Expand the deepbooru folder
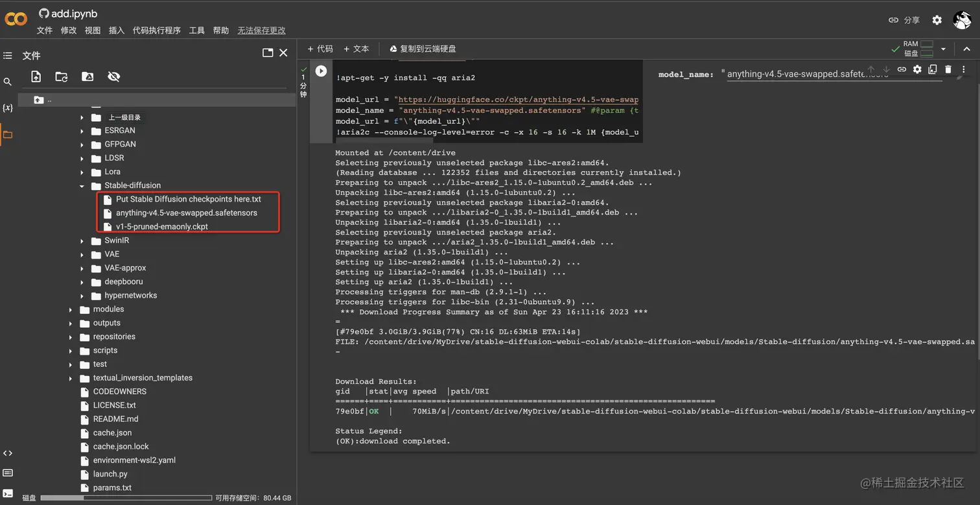980x505 pixels. coord(82,282)
